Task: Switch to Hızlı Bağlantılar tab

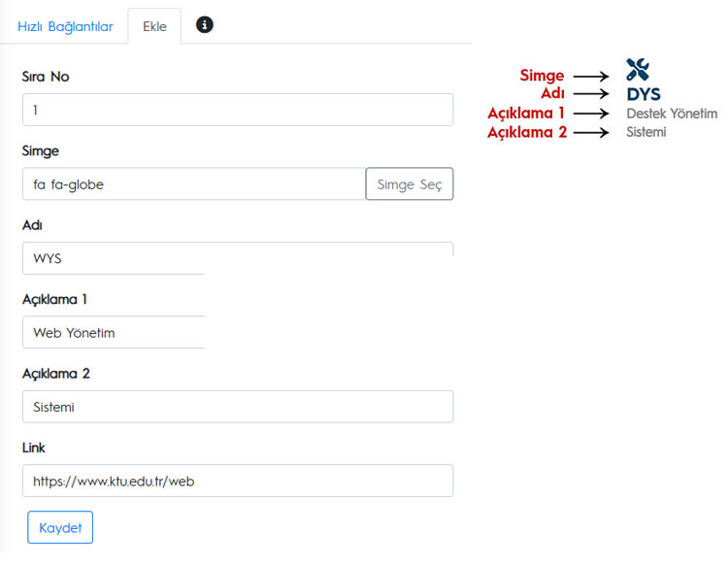Action: (65, 26)
